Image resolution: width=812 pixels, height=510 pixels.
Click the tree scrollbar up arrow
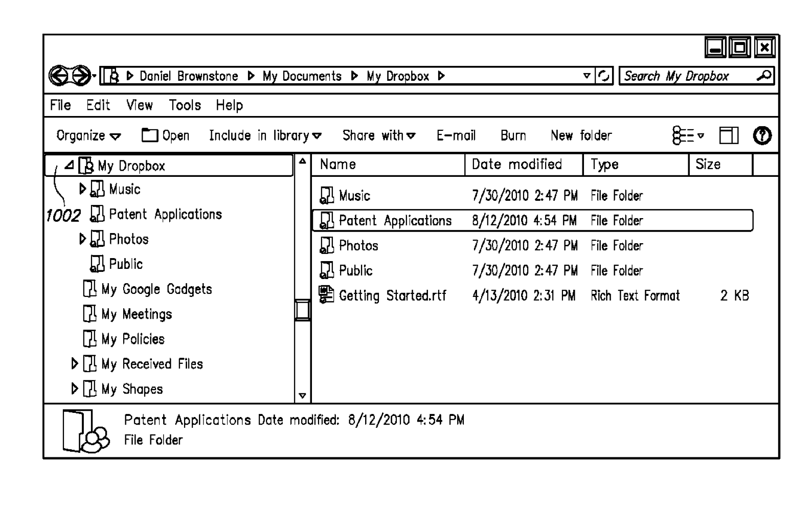pos(303,161)
